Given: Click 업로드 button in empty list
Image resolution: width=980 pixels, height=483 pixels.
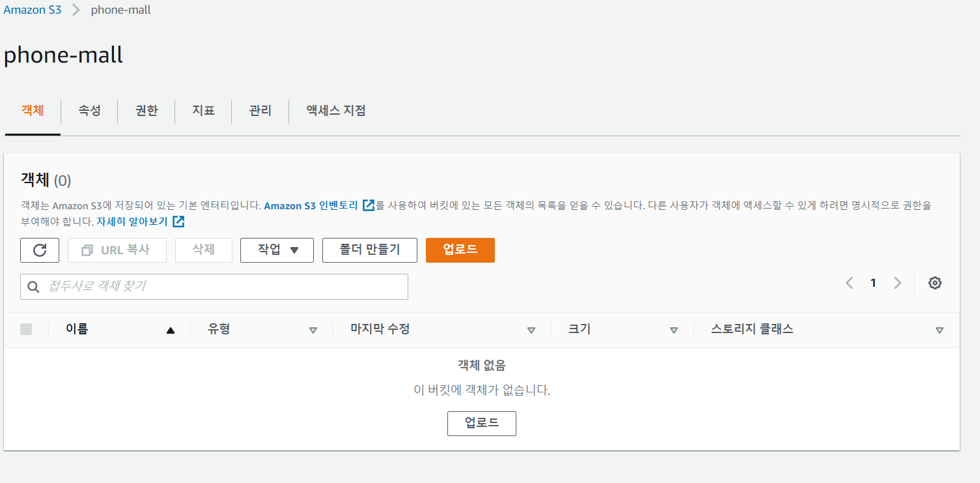Looking at the screenshot, I should (482, 424).
